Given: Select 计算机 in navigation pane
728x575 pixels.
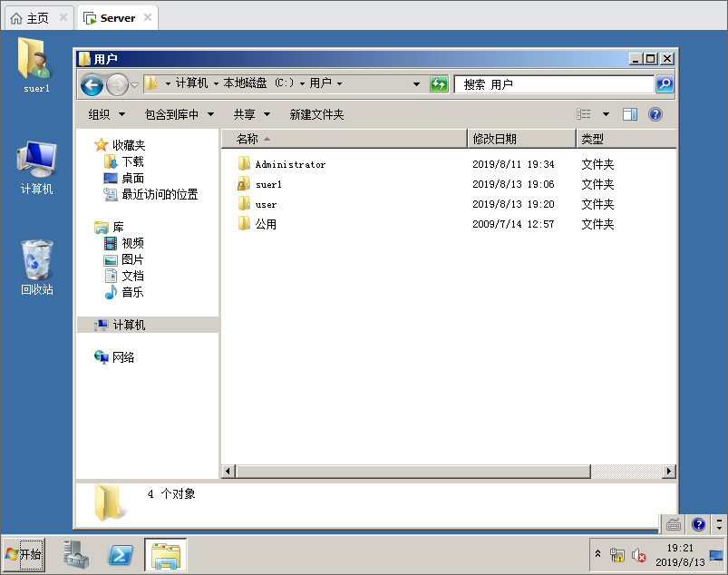Looking at the screenshot, I should (148, 325).
